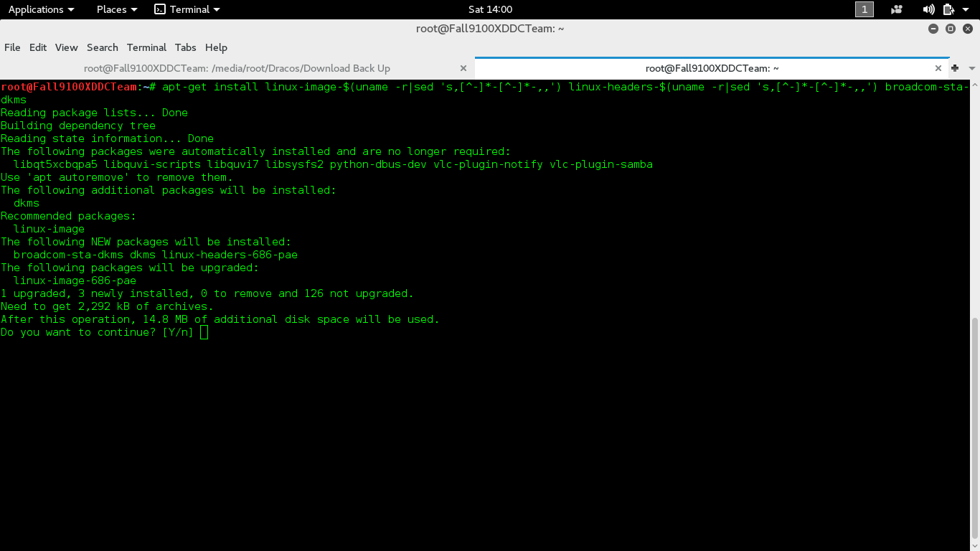The width and height of the screenshot is (980, 551).
Task: Close the Download Back Up tab
Action: tap(463, 68)
